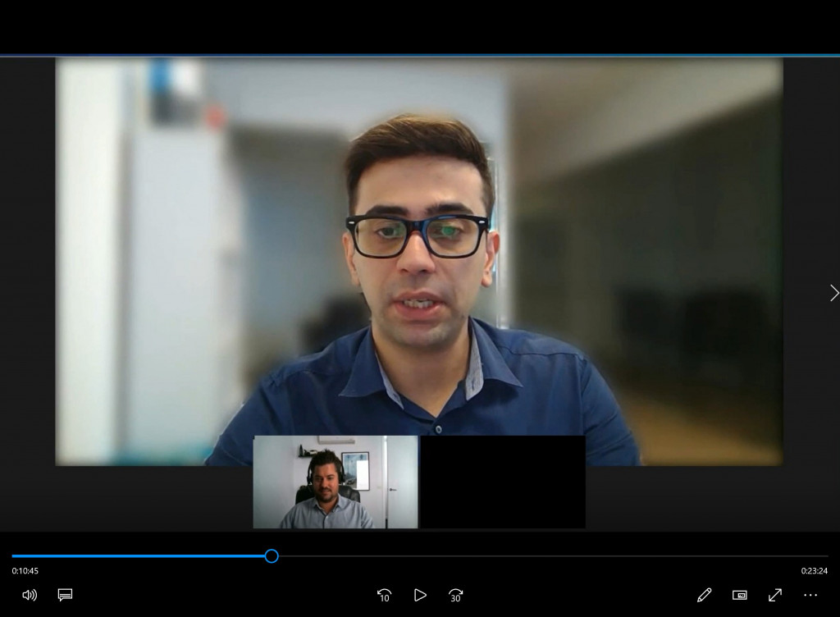Viewport: 840px width, 617px height.
Task: Click the elapsed time 0:10:45
Action: coord(25,571)
